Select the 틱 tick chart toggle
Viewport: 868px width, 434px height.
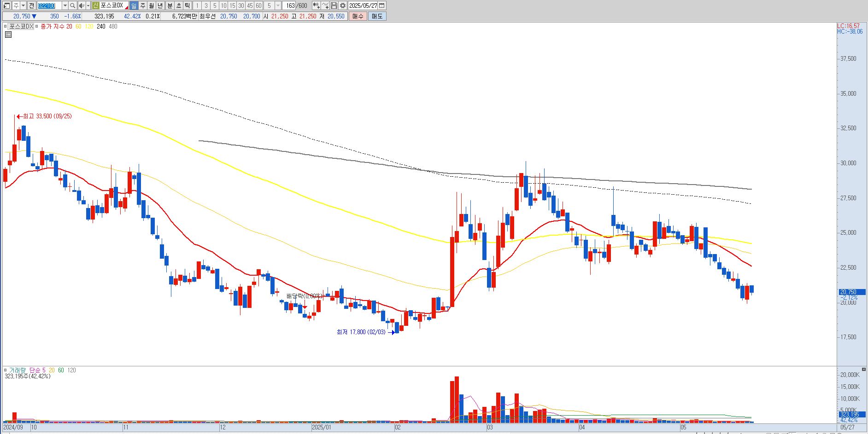point(188,6)
